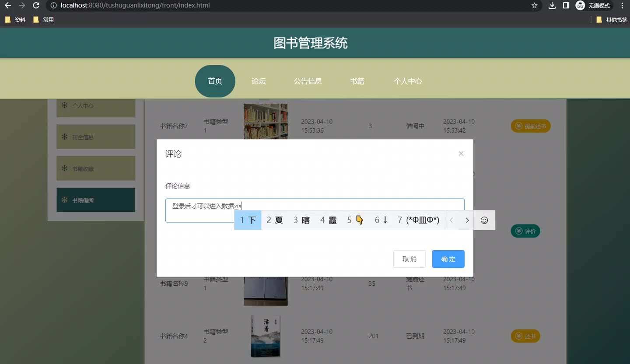Switch to the 公告信息 tab

pos(308,81)
